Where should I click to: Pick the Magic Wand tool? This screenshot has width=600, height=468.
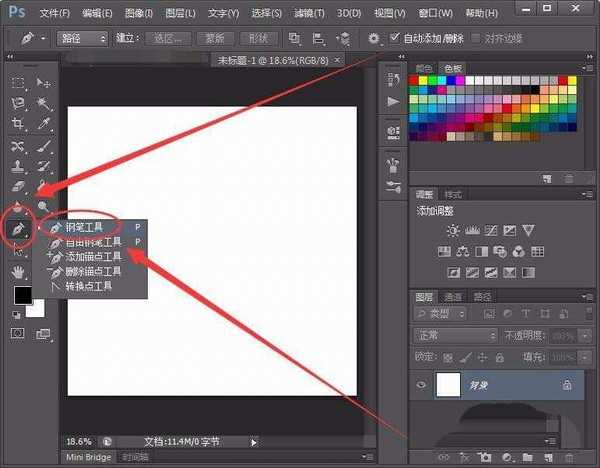coord(44,103)
